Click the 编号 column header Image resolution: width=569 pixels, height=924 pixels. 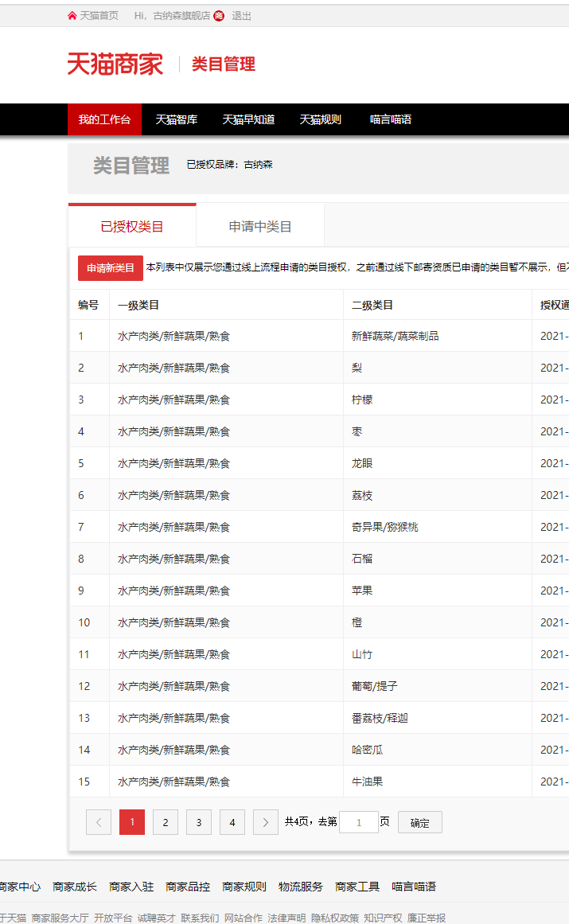pyautogui.click(x=88, y=305)
